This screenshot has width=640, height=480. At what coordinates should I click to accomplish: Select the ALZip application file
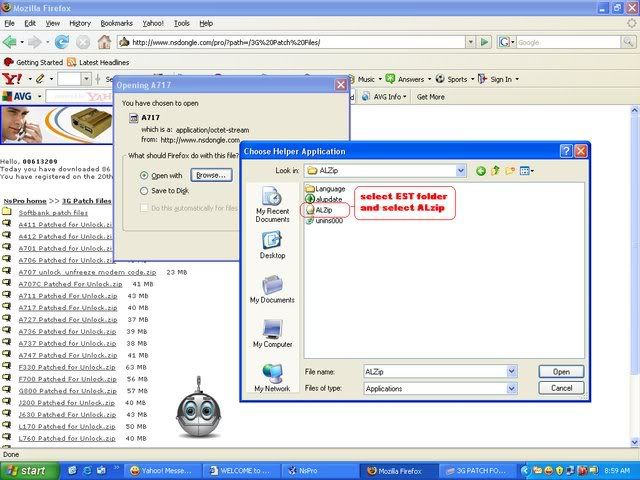point(319,210)
